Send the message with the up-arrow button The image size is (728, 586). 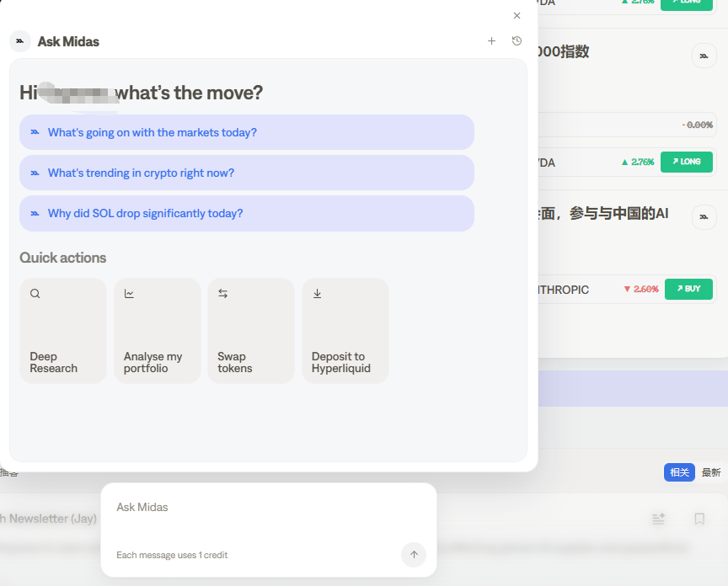click(414, 555)
